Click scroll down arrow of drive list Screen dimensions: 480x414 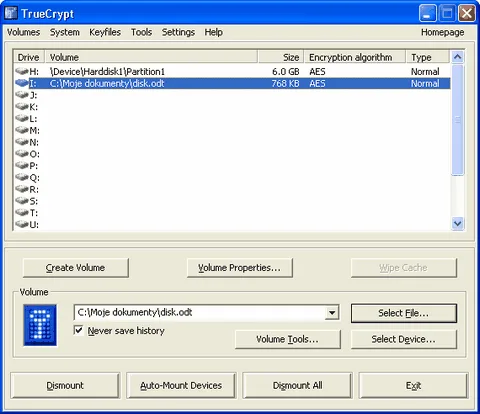tap(458, 224)
